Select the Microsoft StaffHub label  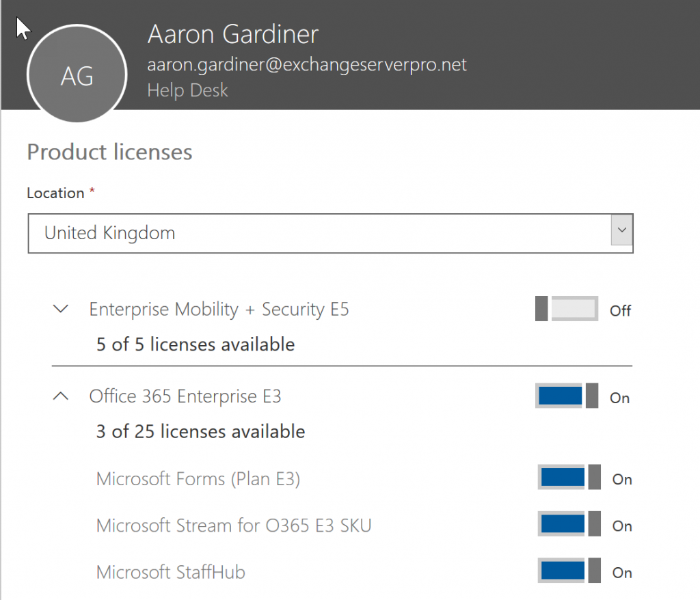(x=171, y=572)
